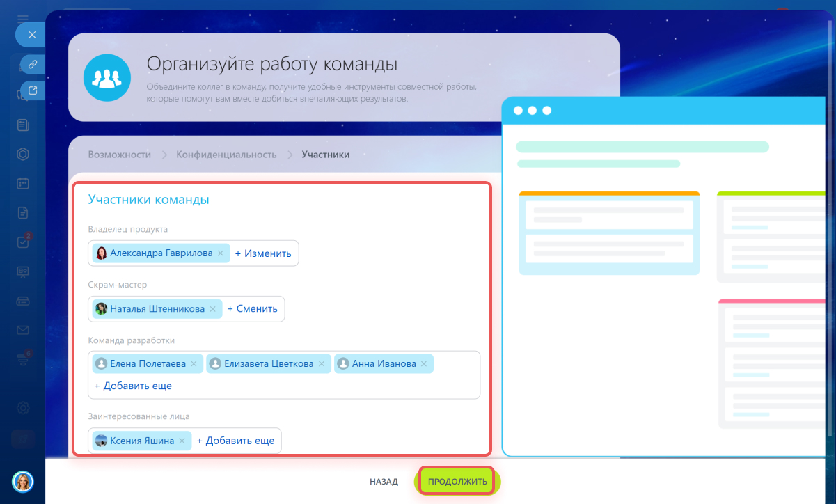The width and height of the screenshot is (836, 504).
Task: Add more under Заинтересованные лица
Action: coord(235,441)
